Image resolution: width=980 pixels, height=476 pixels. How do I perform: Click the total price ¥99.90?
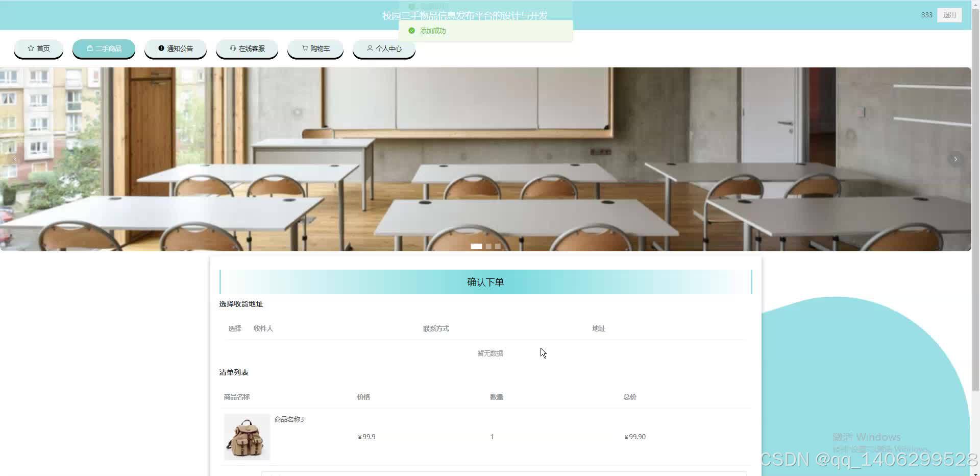[x=635, y=437]
